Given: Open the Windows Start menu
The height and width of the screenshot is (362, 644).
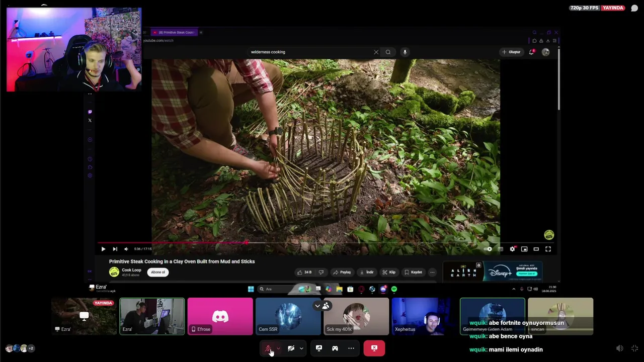Looking at the screenshot, I should 251,289.
